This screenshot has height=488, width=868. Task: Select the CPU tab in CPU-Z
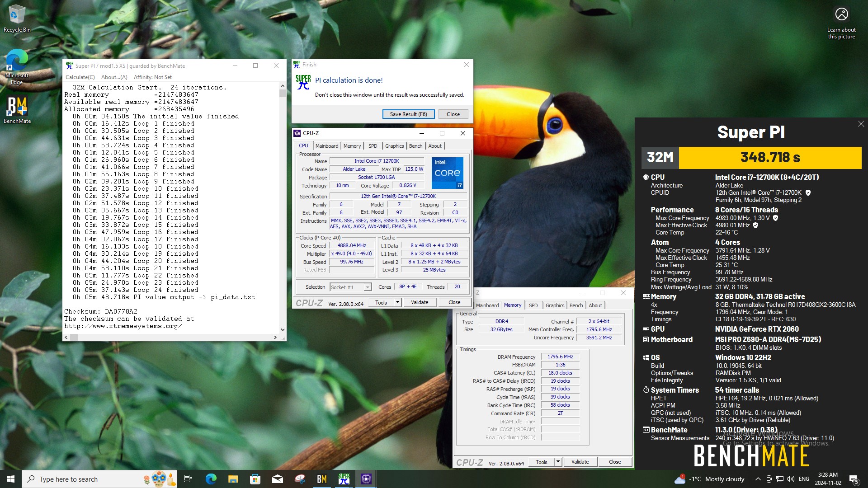pyautogui.click(x=303, y=145)
